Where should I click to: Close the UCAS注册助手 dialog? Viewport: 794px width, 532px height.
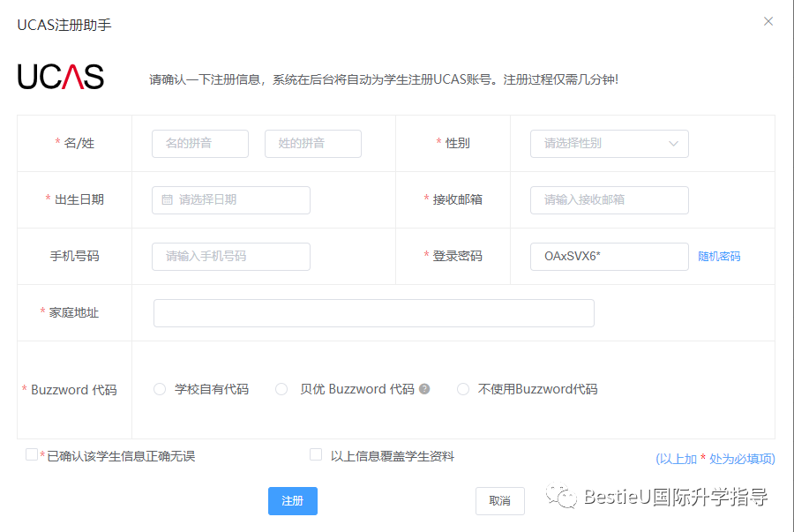click(x=768, y=21)
